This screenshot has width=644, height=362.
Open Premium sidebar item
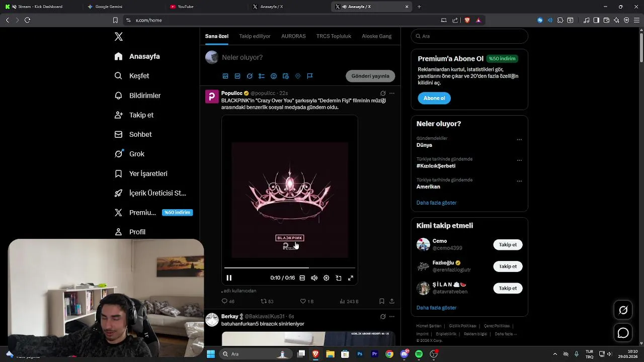(x=153, y=213)
